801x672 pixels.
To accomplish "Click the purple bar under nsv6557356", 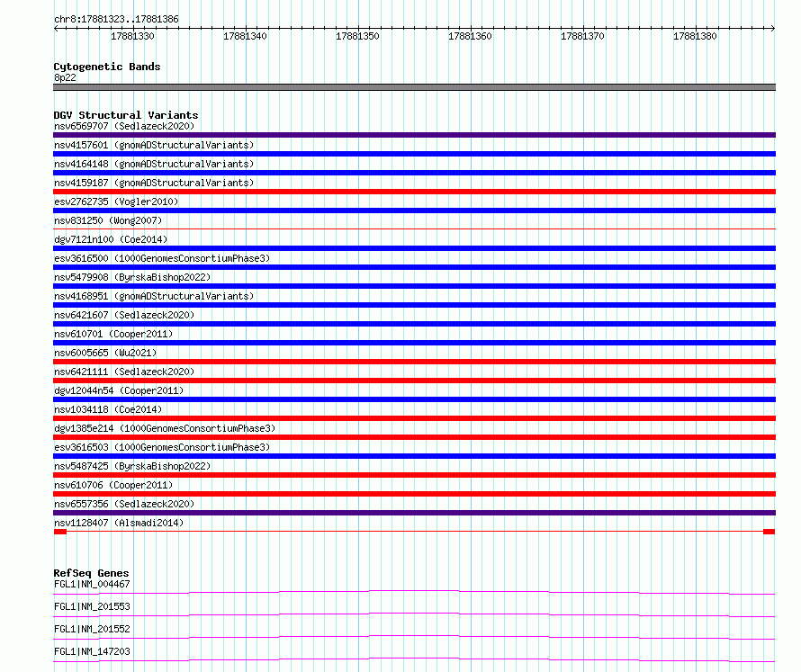I will pyautogui.click(x=414, y=513).
